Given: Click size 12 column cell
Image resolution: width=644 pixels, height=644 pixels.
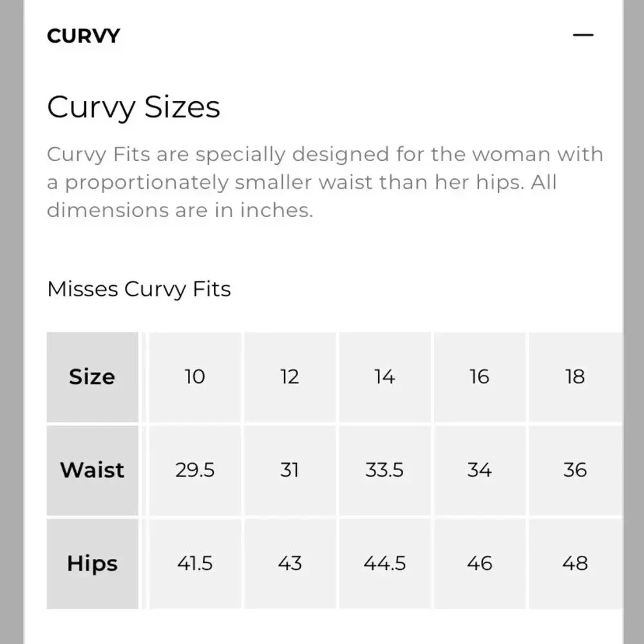Looking at the screenshot, I should (x=290, y=377).
